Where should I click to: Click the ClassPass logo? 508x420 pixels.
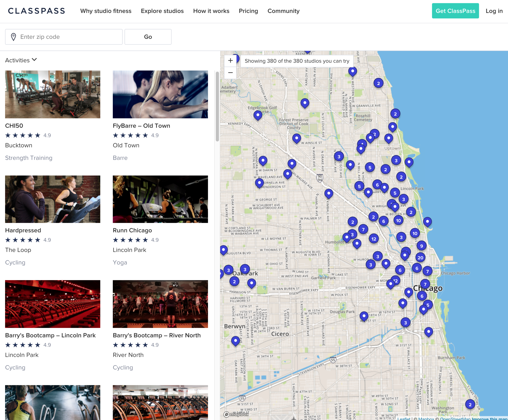tap(37, 11)
